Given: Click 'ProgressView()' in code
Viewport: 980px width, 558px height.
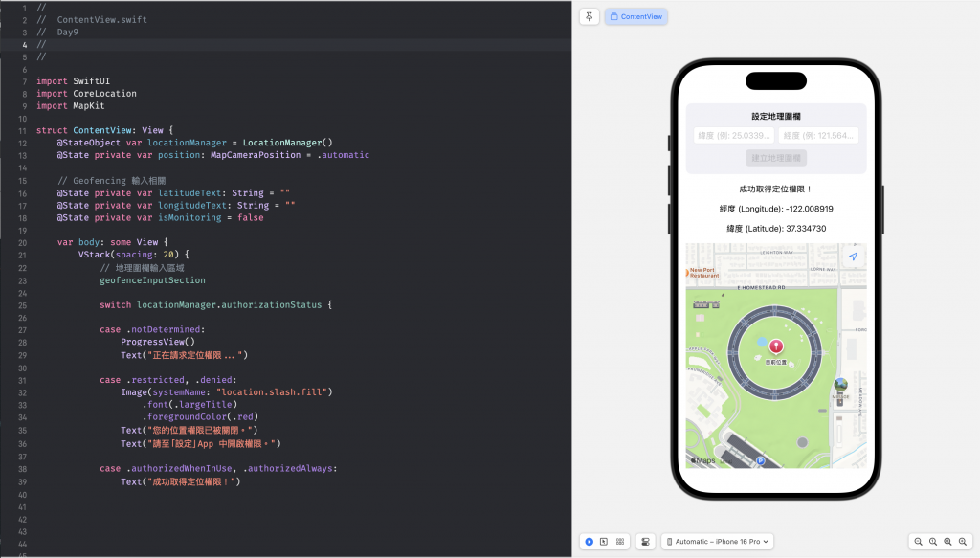Looking at the screenshot, I should (158, 342).
